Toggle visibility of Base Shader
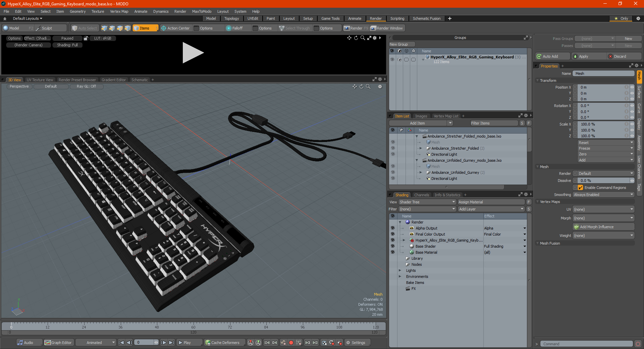Screen dimensions: 644x349 pyautogui.click(x=392, y=246)
